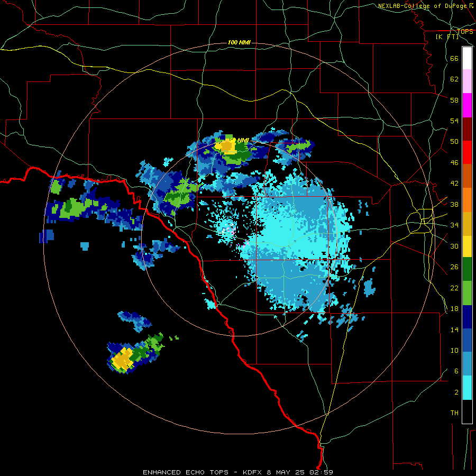Select the '[K FT]' units label
Image resolution: width=476 pixels, height=476 pixels.
447,36
